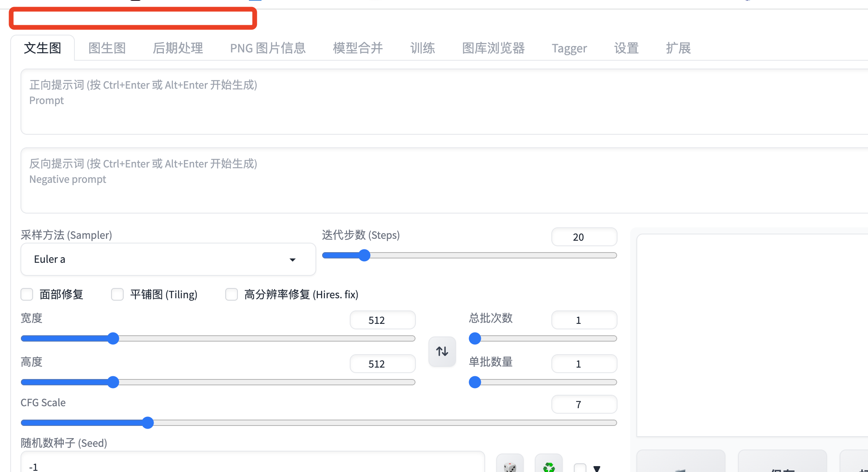868x472 pixels.
Task: Expand extra seed options triangle
Action: [597, 468]
